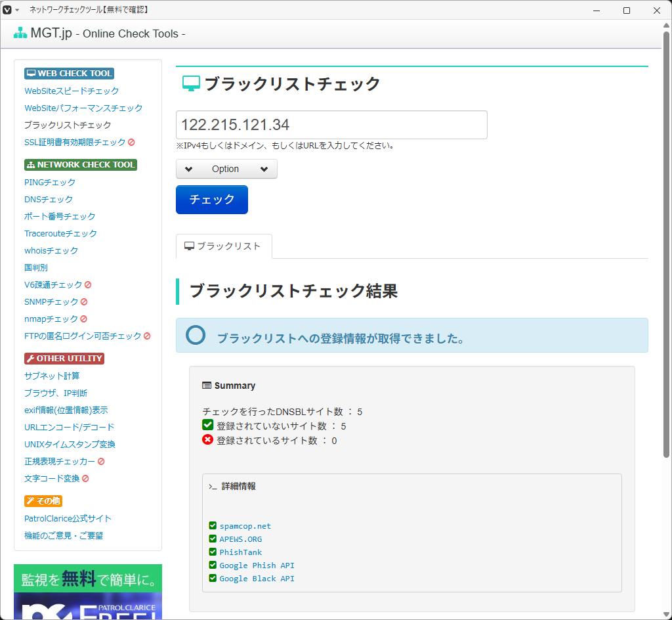Image resolution: width=672 pixels, height=620 pixels.
Task: Click the MGT.jp network logo icon
Action: [x=20, y=33]
